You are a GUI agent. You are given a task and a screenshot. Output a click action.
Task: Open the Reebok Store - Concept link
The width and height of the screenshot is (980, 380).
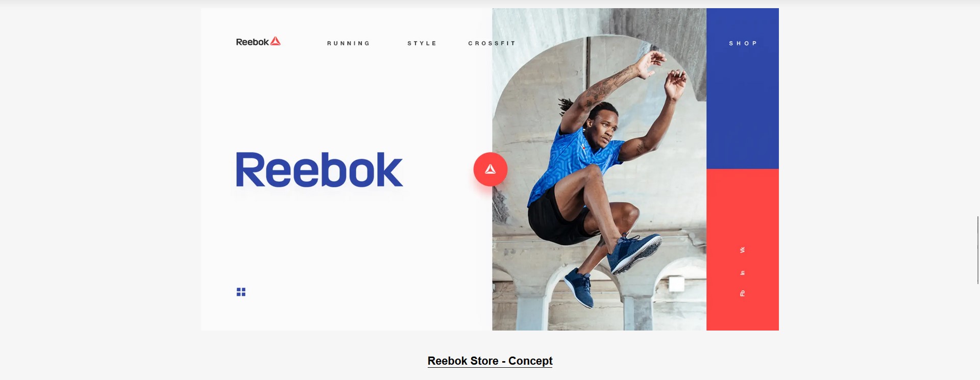(490, 361)
